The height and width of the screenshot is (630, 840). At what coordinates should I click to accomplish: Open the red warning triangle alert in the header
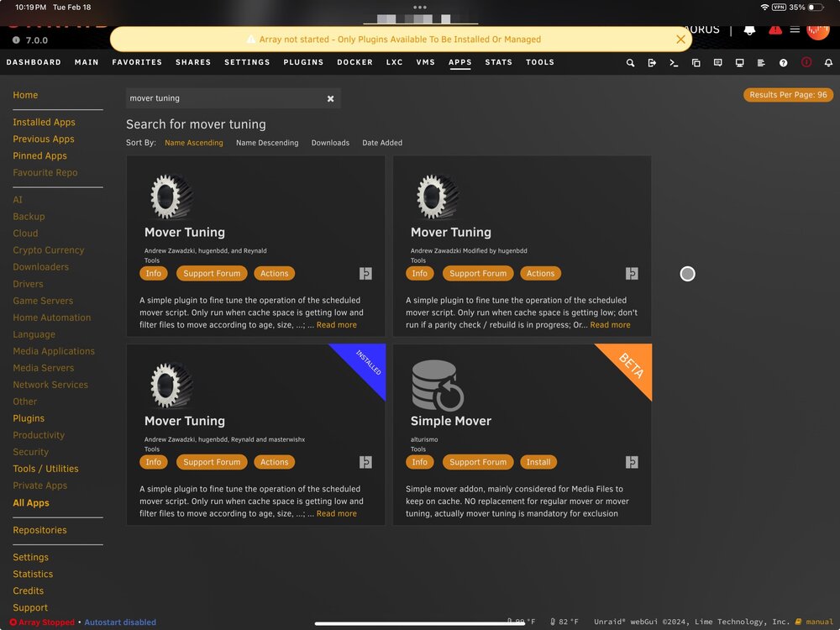click(775, 29)
